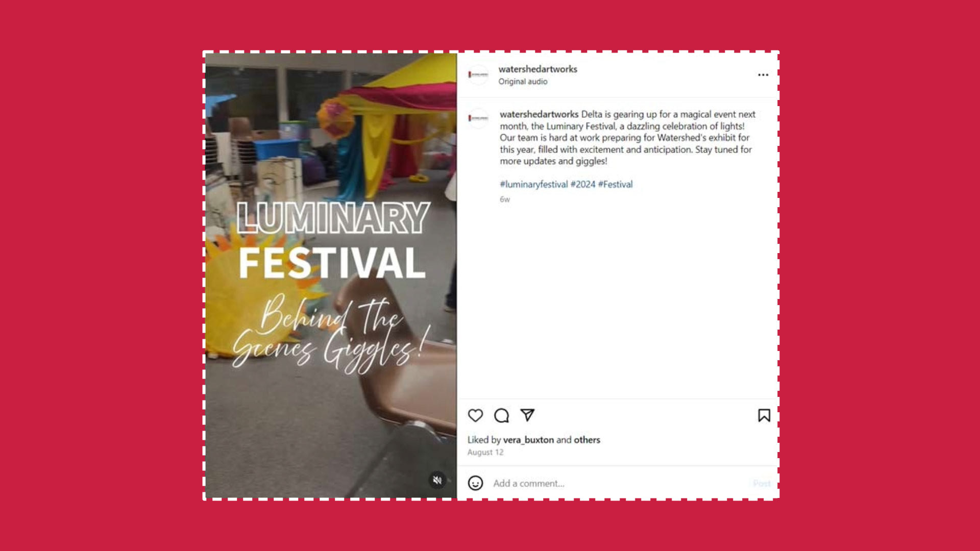Image resolution: width=980 pixels, height=551 pixels.
Task: Share the post with the paper plane icon
Action: pos(527,415)
